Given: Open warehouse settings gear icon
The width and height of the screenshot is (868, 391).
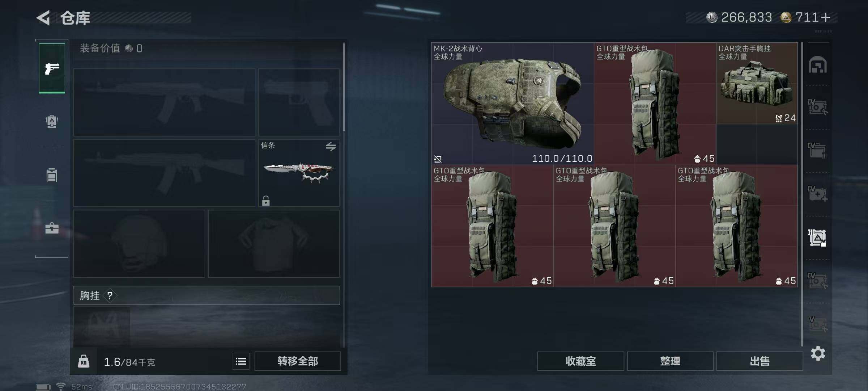Looking at the screenshot, I should point(818,353).
